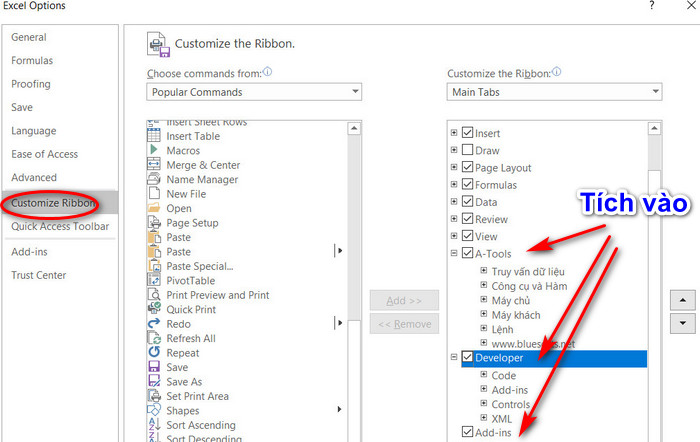This screenshot has width=700, height=442.
Task: Expand the Truy vấn dữ liệu group
Action: pyautogui.click(x=483, y=270)
